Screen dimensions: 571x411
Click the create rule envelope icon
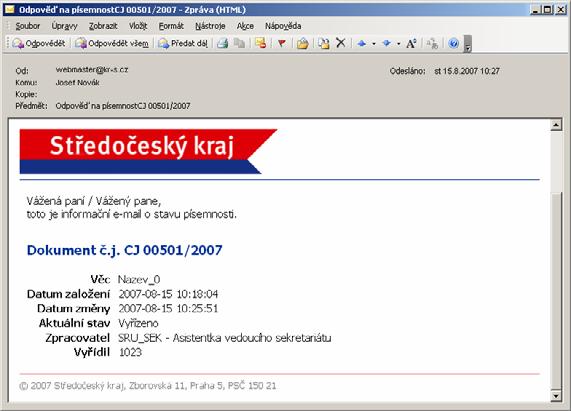tap(260, 43)
